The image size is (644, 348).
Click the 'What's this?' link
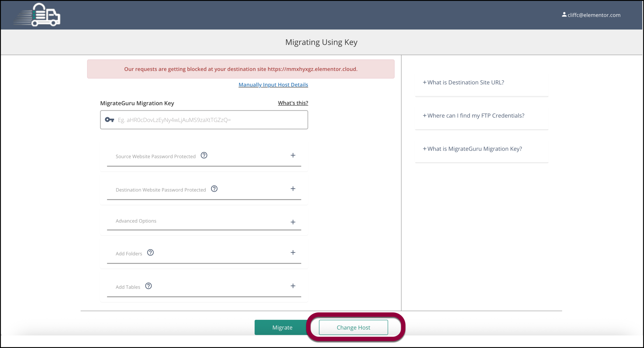point(293,103)
